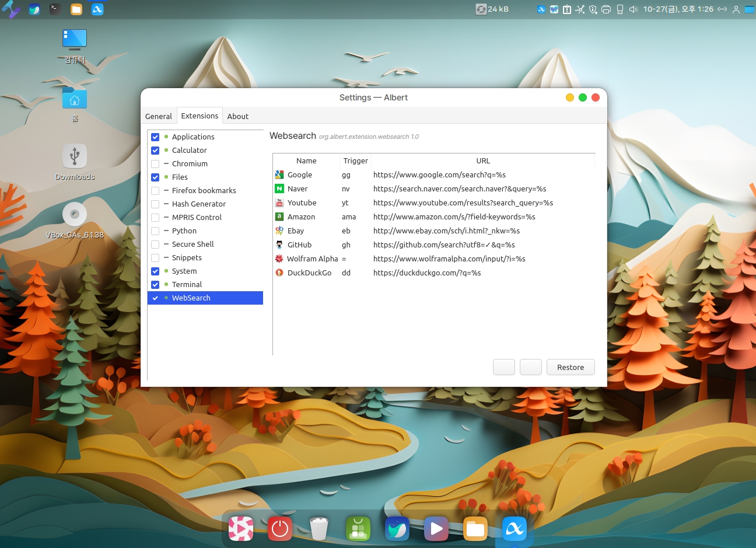Click the Google icon in the websearch list
The image size is (756, 548).
pyautogui.click(x=279, y=174)
